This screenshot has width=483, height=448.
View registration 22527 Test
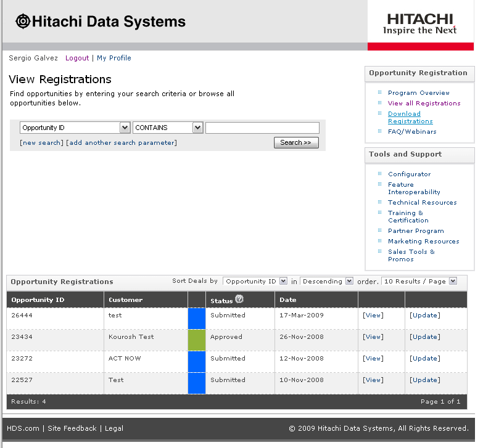point(373,380)
